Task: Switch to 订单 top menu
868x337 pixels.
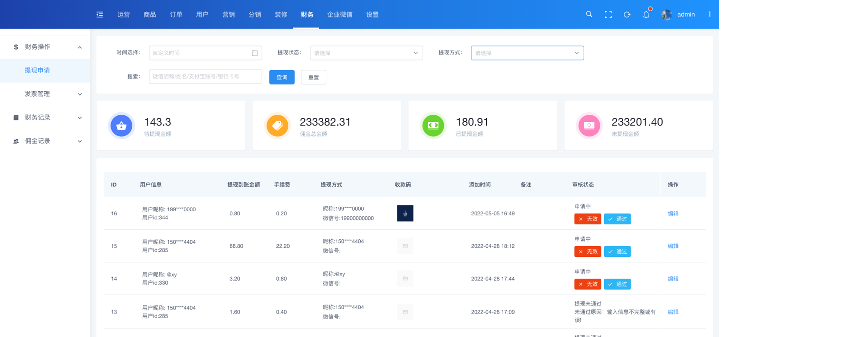Action: tap(176, 15)
